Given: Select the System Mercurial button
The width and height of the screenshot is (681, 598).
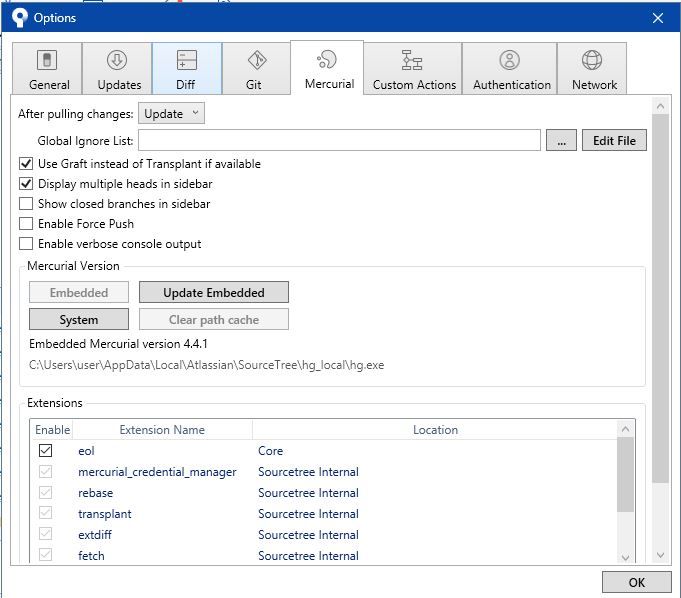Looking at the screenshot, I should point(79,319).
